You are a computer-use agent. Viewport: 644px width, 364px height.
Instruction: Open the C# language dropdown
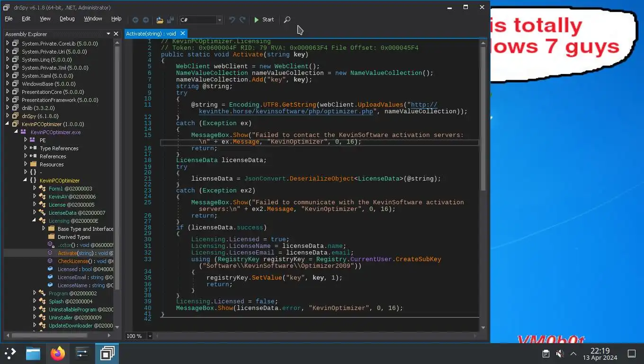point(219,20)
